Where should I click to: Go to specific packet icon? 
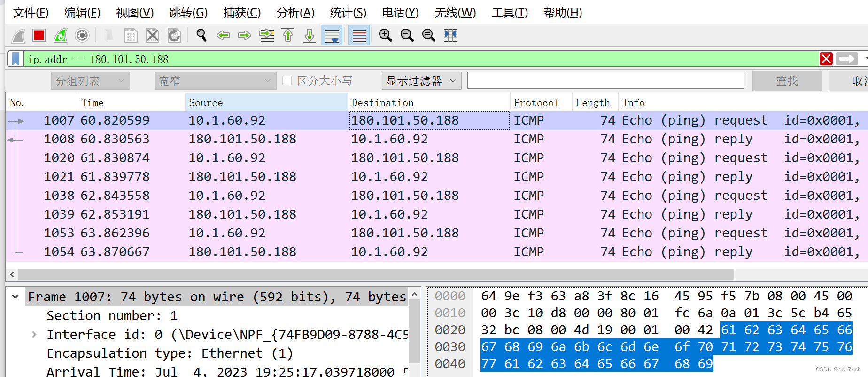267,35
